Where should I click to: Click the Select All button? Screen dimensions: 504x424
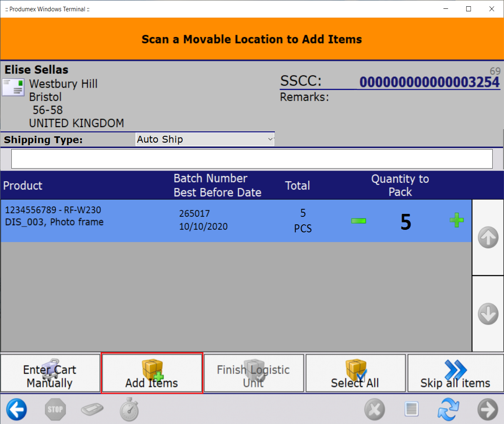click(x=355, y=373)
